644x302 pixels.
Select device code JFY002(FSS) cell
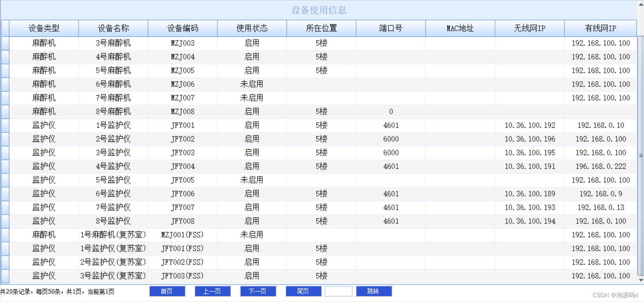coord(183,262)
